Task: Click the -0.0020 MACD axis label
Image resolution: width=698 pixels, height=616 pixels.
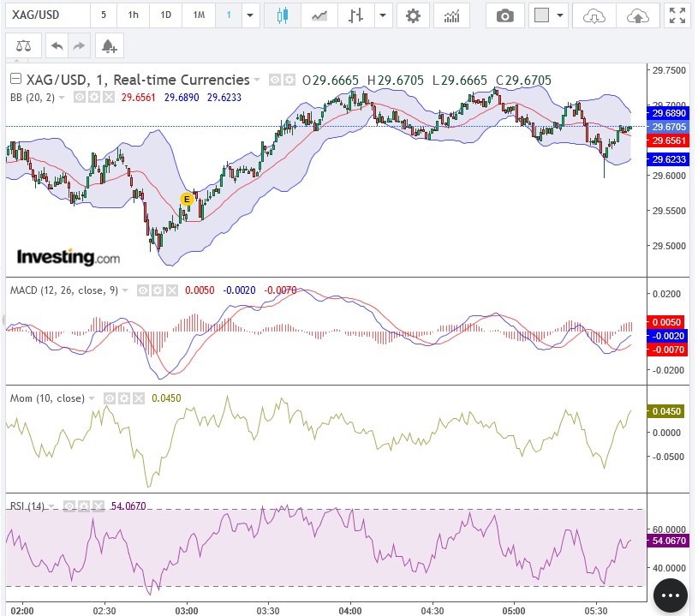Action: click(x=668, y=336)
